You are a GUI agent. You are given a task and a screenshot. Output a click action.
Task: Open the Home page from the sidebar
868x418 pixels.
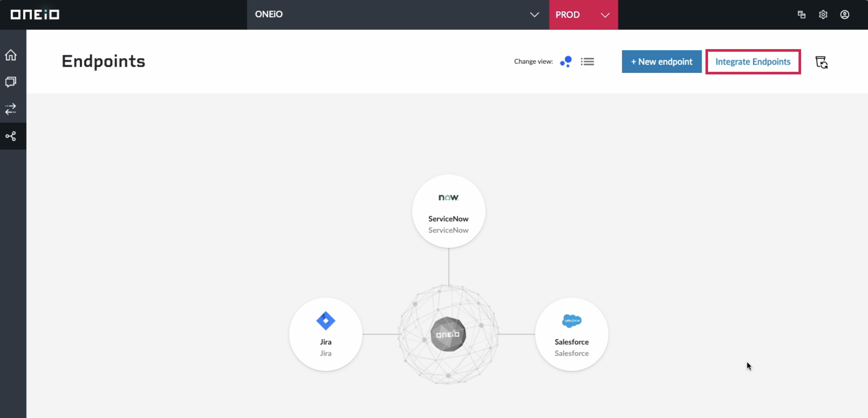(x=11, y=55)
